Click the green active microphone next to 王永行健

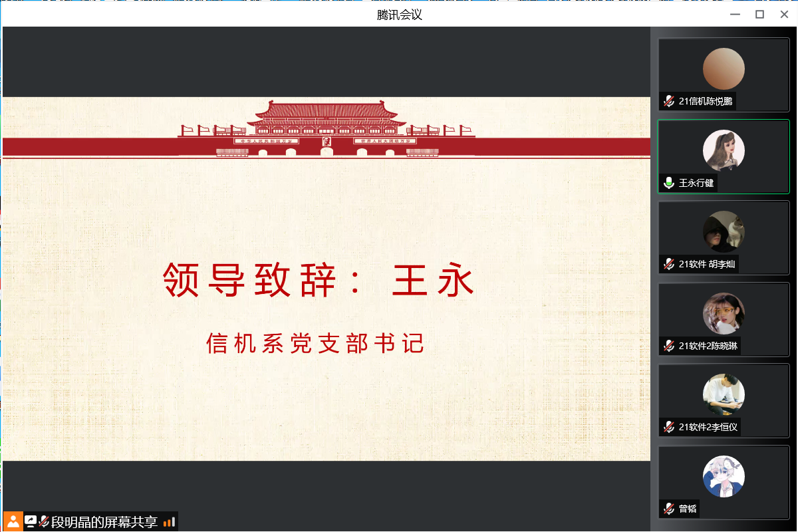pyautogui.click(x=669, y=183)
